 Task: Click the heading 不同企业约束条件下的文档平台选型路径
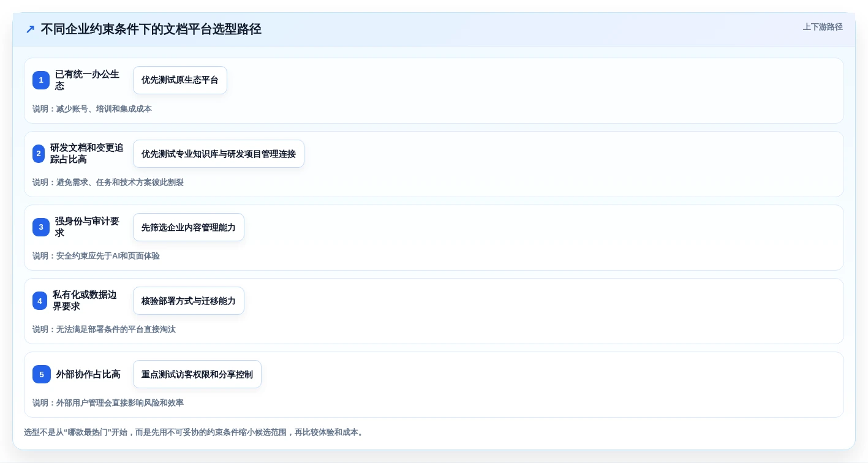point(151,29)
